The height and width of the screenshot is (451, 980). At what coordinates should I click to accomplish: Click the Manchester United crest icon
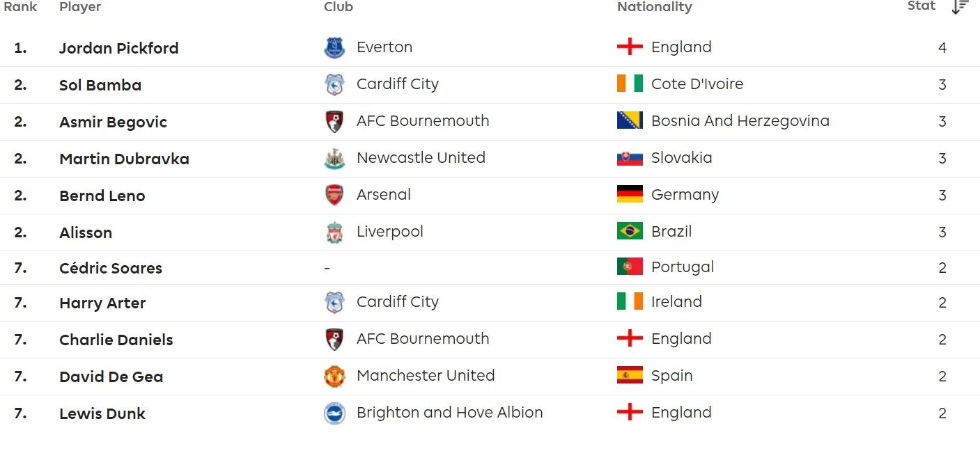coord(335,377)
